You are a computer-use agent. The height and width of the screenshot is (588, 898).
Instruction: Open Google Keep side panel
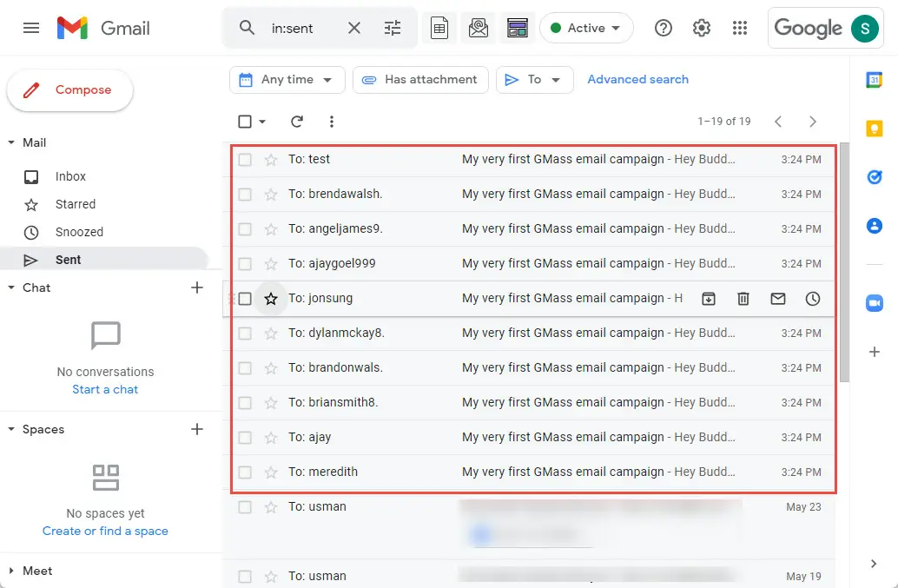pos(874,129)
